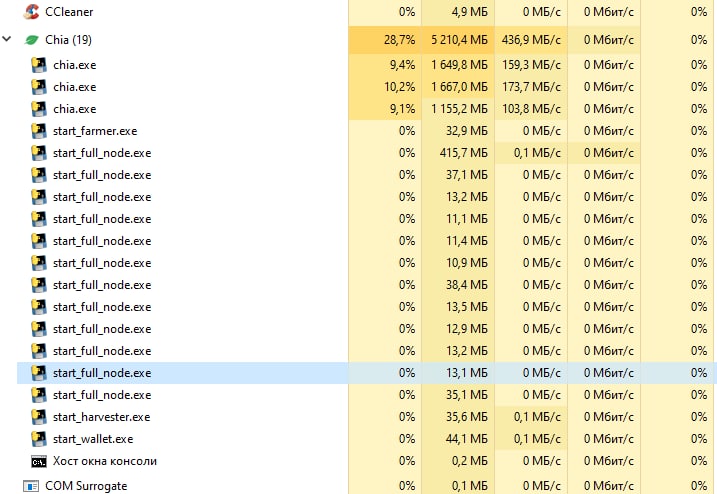This screenshot has height=494, width=717.
Task: Click icon of start_full_node.exe using 38,4 МБ
Action: [x=39, y=285]
